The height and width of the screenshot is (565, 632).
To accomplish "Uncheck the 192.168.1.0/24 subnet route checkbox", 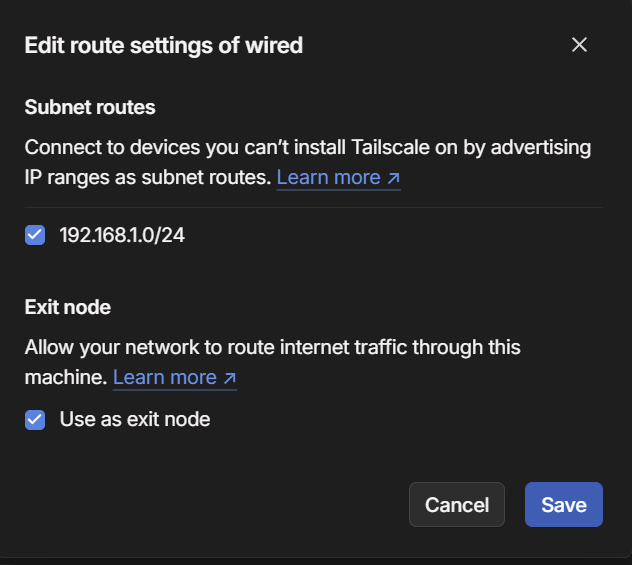I will coord(35,235).
